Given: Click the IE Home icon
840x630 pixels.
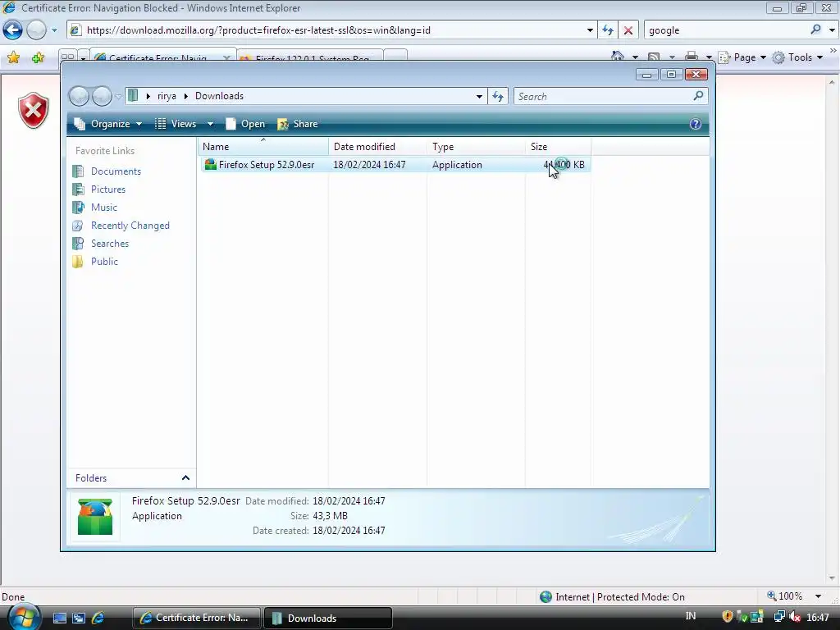Looking at the screenshot, I should 618,57.
